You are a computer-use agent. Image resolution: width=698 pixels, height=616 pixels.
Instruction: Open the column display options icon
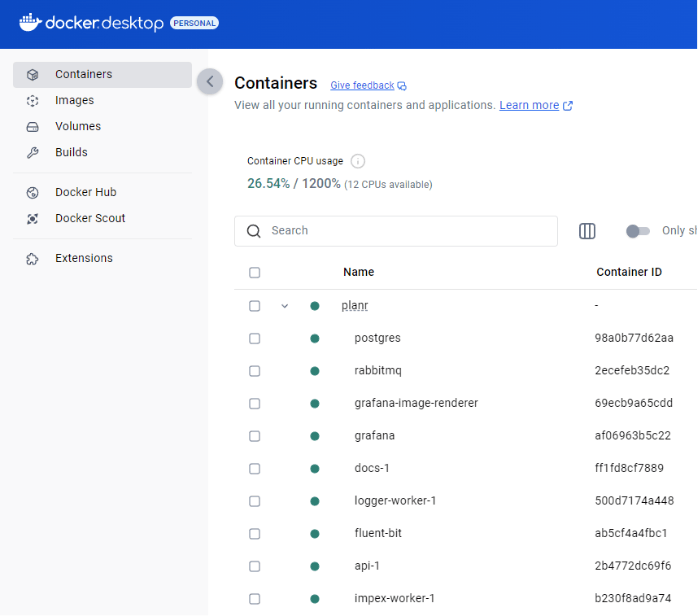click(x=587, y=231)
